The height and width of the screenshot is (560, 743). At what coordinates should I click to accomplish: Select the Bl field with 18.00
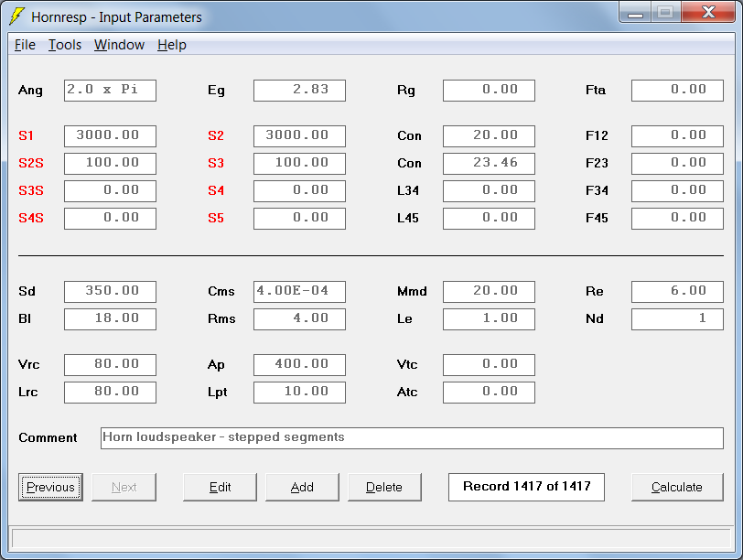110,318
